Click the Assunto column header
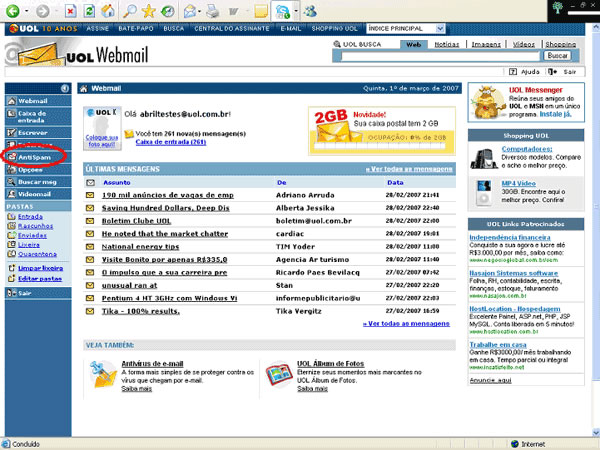The width and height of the screenshot is (600, 450). pyautogui.click(x=116, y=183)
